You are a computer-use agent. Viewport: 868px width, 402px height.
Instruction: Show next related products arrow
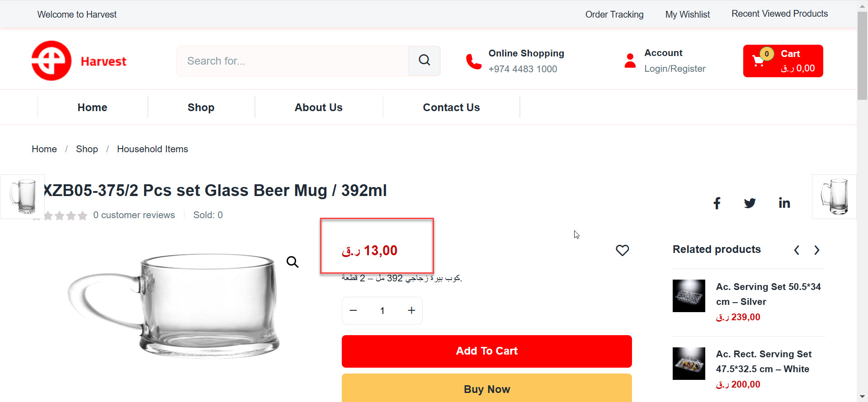pyautogui.click(x=816, y=250)
